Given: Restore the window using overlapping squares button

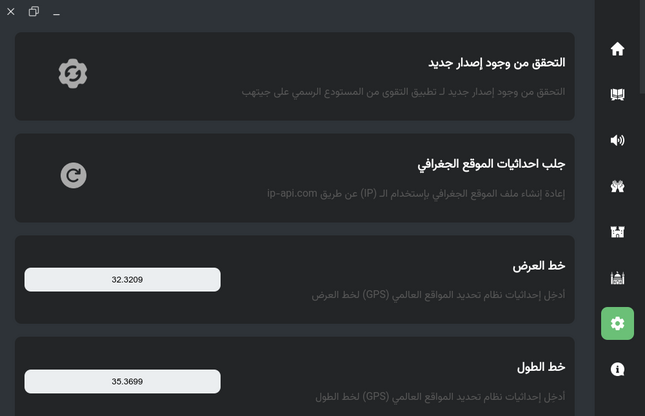Looking at the screenshot, I should click(34, 12).
